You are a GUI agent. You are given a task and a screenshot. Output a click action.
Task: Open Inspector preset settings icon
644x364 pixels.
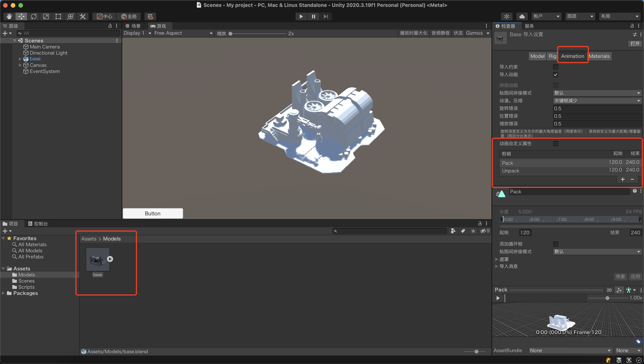635,34
